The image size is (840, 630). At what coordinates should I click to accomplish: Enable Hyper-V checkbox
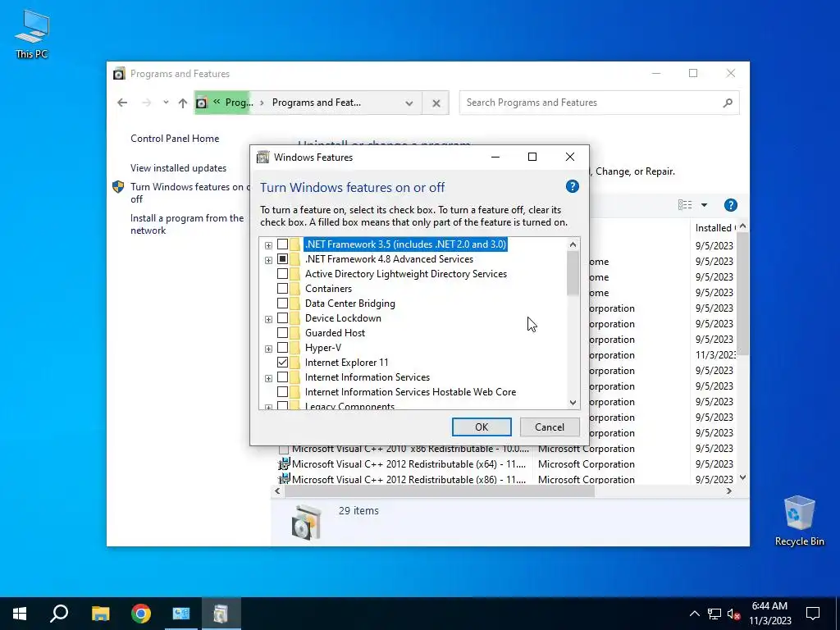coord(282,348)
